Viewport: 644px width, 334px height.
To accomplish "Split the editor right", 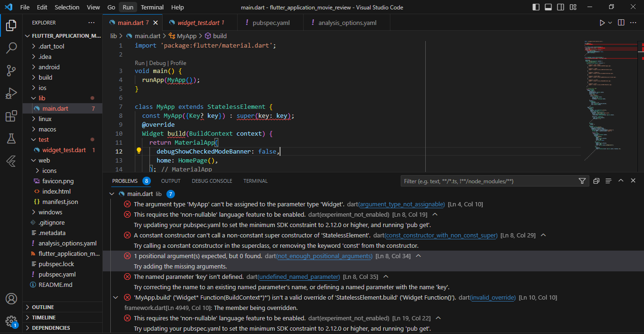I will pos(621,23).
